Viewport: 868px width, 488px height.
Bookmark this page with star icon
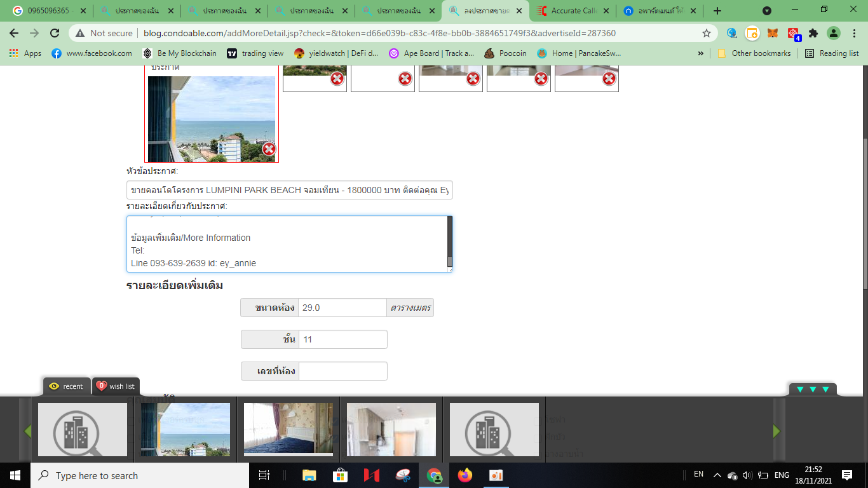click(x=706, y=33)
